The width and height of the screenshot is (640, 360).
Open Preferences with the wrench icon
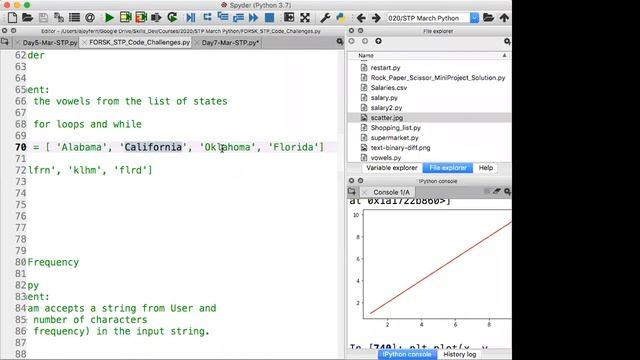325,18
